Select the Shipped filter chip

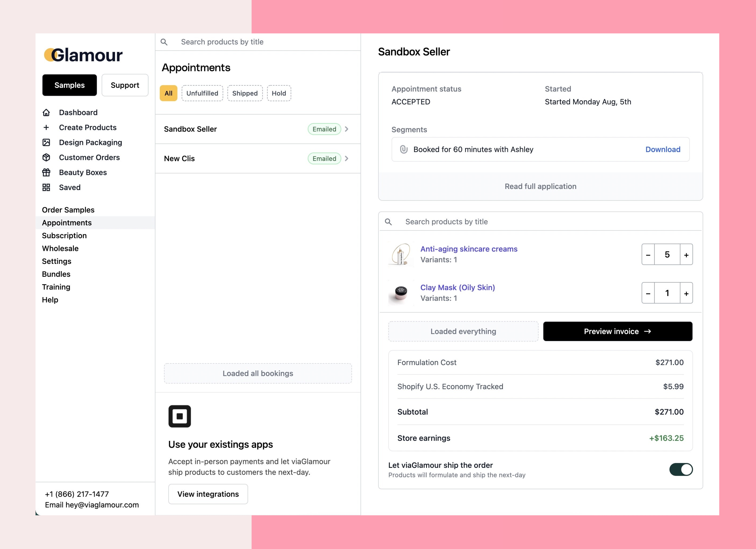tap(245, 93)
